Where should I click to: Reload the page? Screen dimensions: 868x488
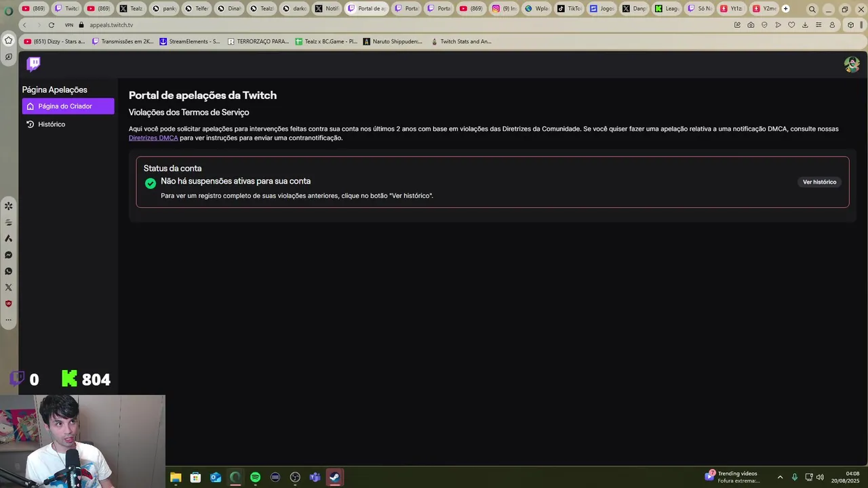point(51,25)
